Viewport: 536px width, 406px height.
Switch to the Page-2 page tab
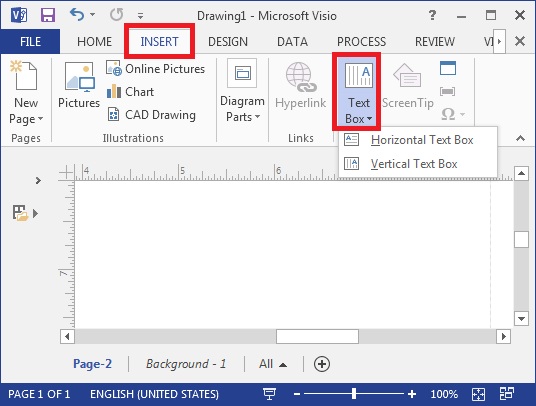(92, 364)
